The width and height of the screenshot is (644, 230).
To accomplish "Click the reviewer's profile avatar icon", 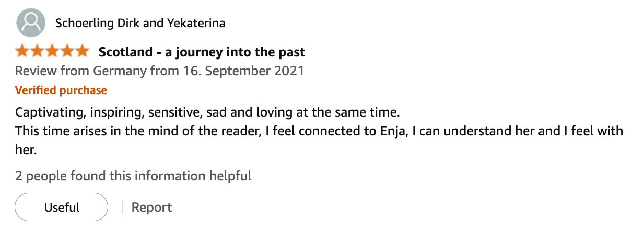I will [31, 23].
